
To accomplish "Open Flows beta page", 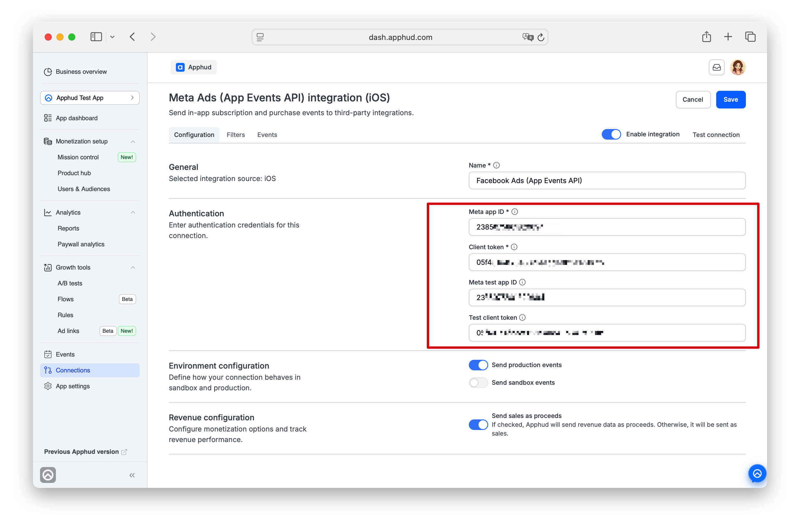I will 66,299.
